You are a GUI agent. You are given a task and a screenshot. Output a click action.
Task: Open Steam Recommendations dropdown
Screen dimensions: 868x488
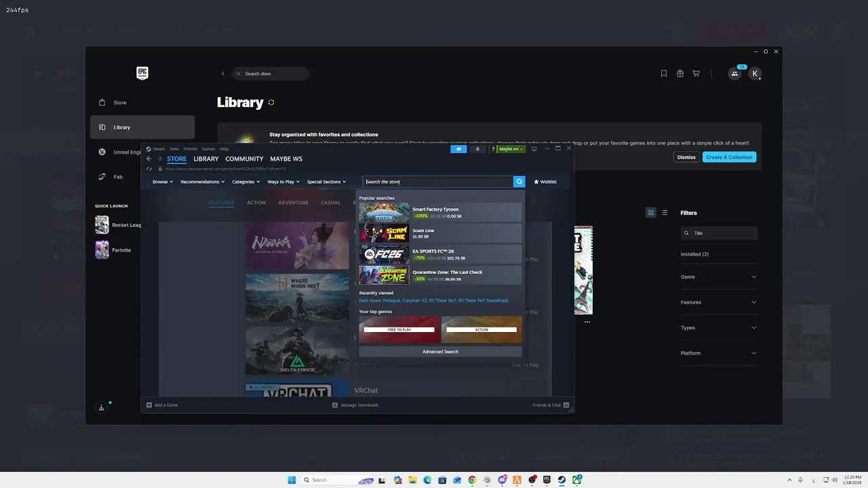click(202, 182)
